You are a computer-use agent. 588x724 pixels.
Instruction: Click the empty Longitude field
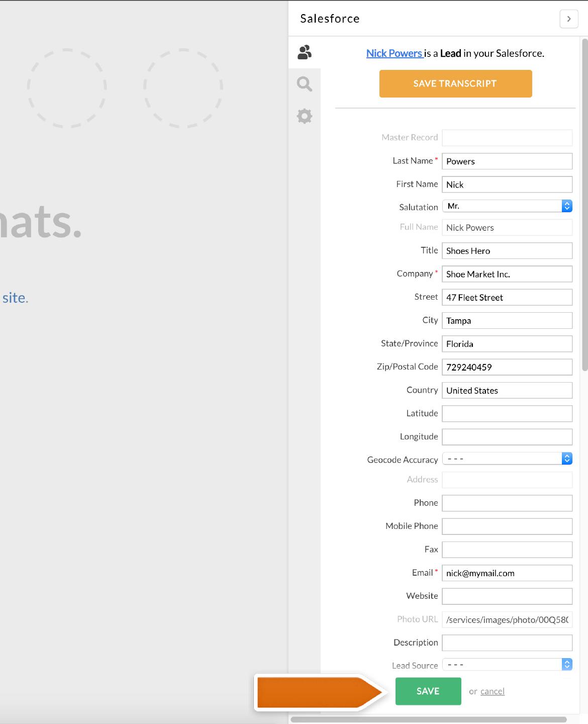(x=507, y=437)
